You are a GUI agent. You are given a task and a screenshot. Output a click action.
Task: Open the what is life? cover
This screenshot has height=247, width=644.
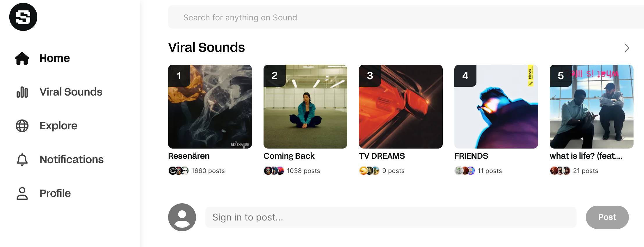(x=592, y=107)
